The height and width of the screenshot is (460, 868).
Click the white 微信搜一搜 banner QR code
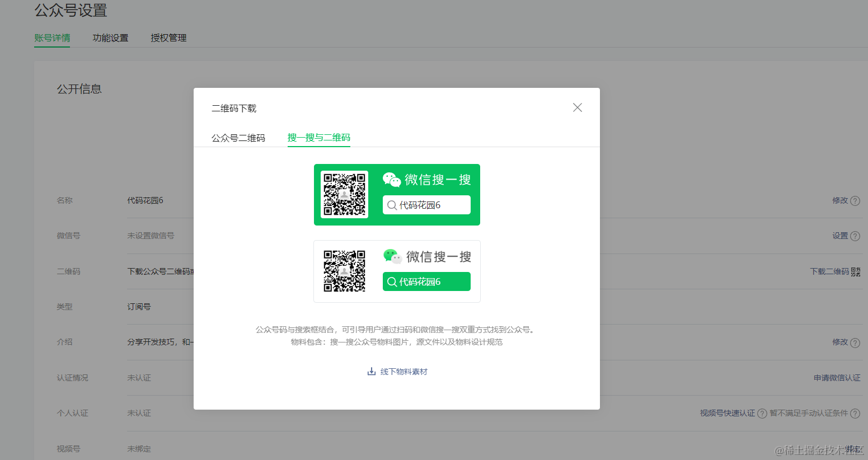click(344, 271)
